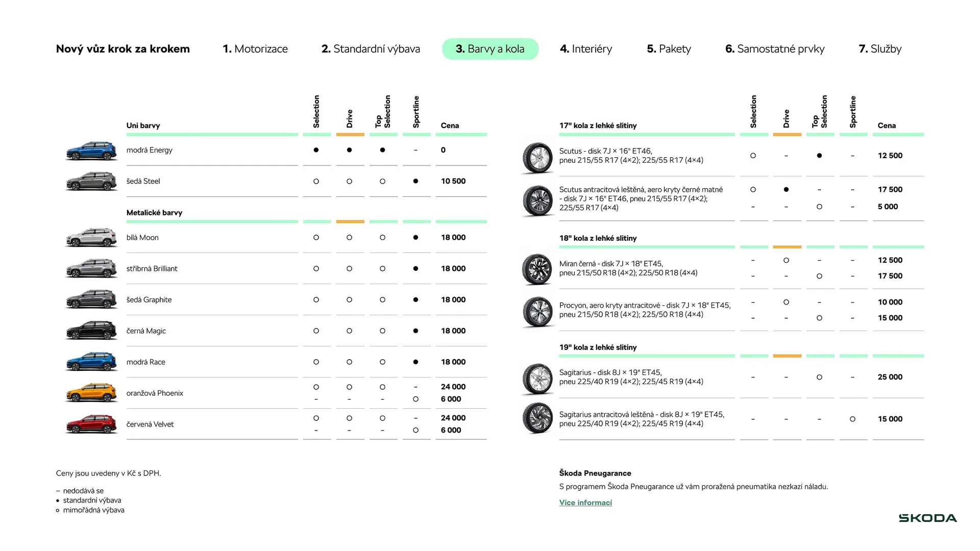Viewport: 980px width, 551px height.
Task: Open the 1. Motorizace tab
Action: tap(255, 49)
